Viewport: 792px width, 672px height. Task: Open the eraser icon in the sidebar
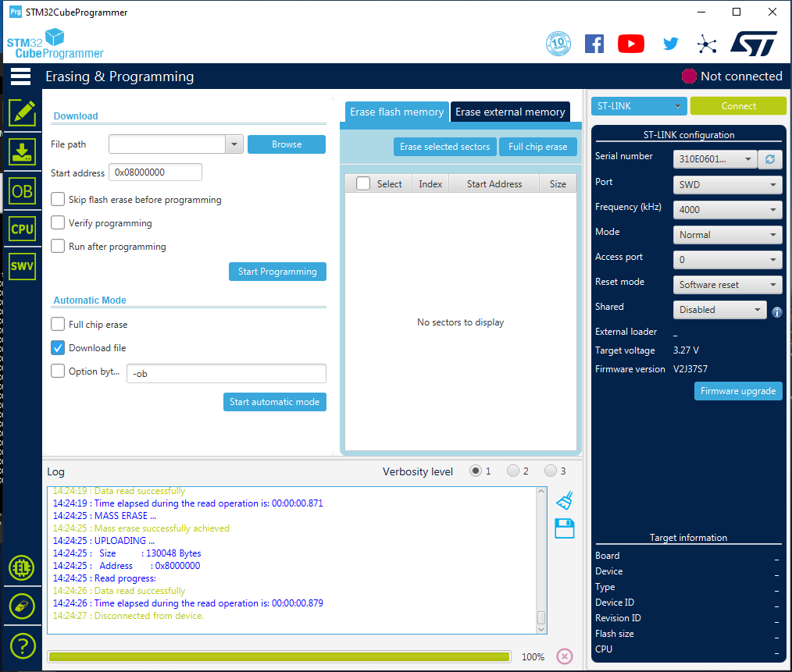(x=22, y=606)
